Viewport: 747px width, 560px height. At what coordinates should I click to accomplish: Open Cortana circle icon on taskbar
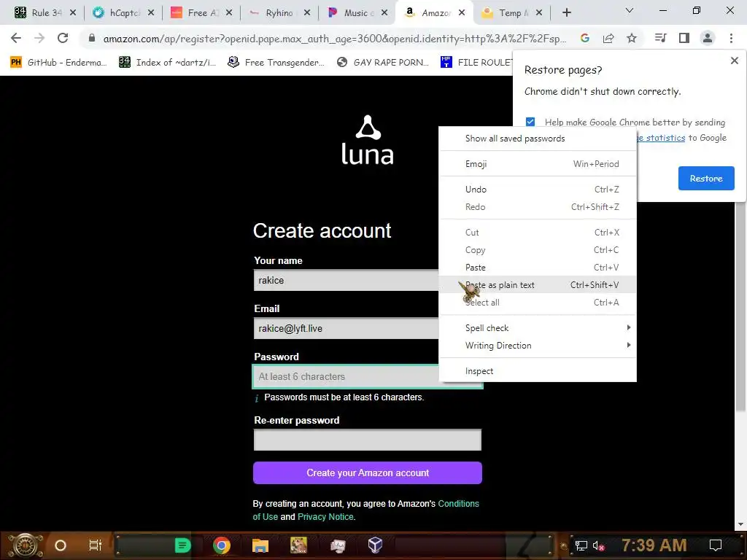(x=61, y=545)
